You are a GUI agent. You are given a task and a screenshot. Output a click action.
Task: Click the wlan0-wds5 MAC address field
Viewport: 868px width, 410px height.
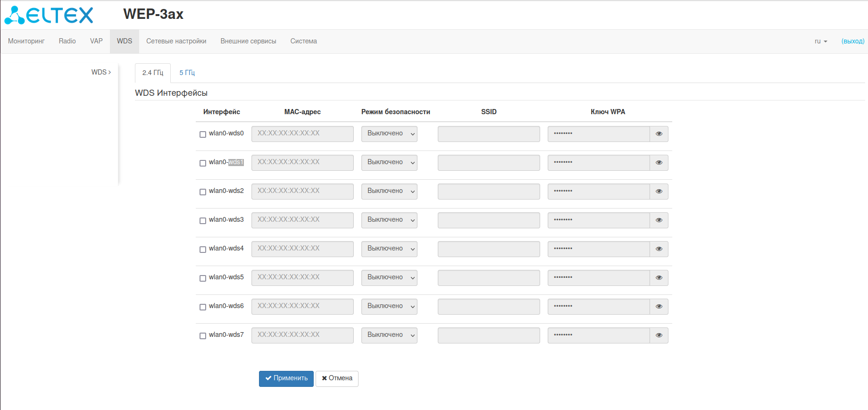(x=302, y=278)
